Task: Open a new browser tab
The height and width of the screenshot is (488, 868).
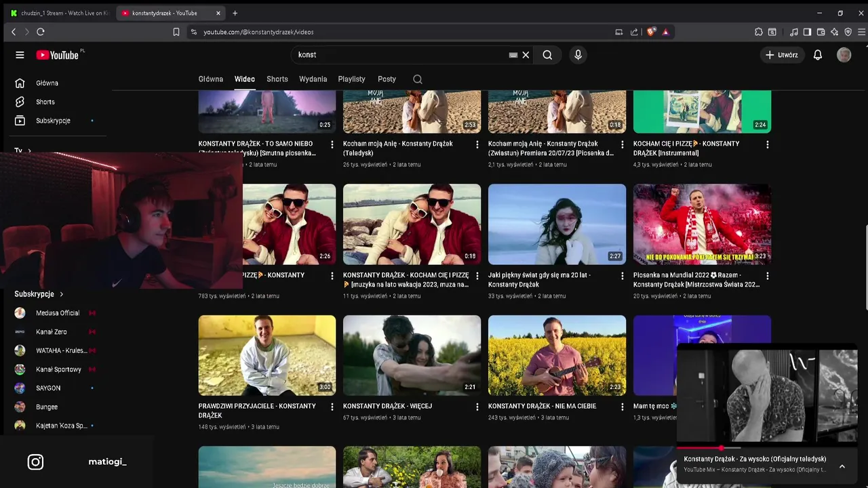Action: pos(235,13)
